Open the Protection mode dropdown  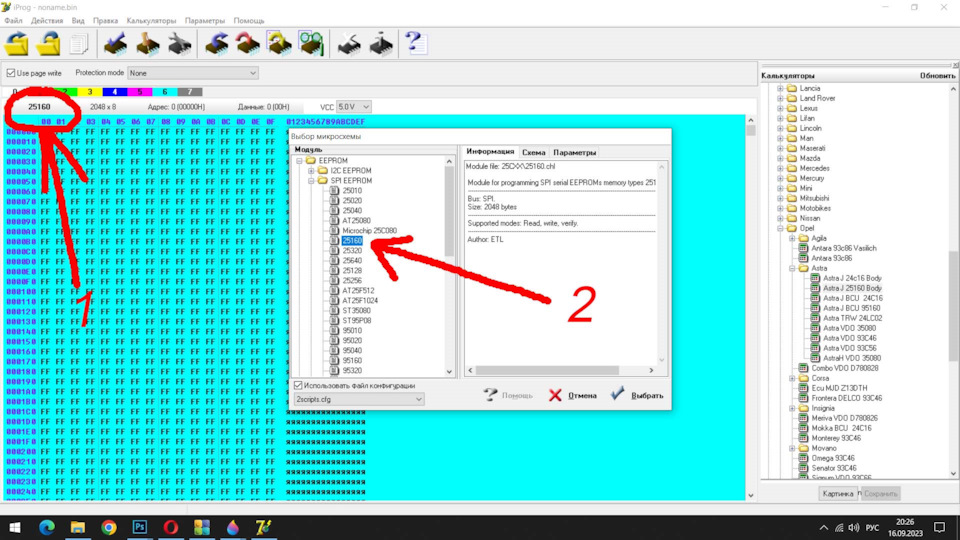click(x=192, y=73)
